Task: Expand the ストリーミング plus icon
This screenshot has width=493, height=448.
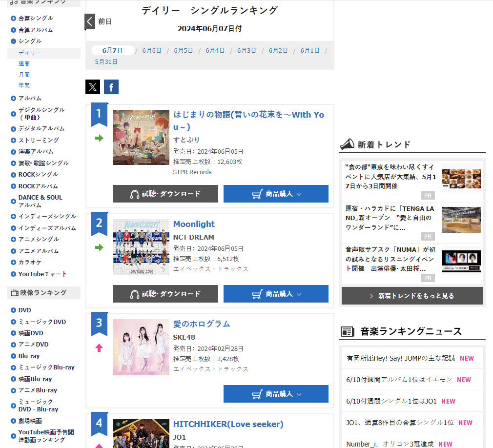Action: 13,140
